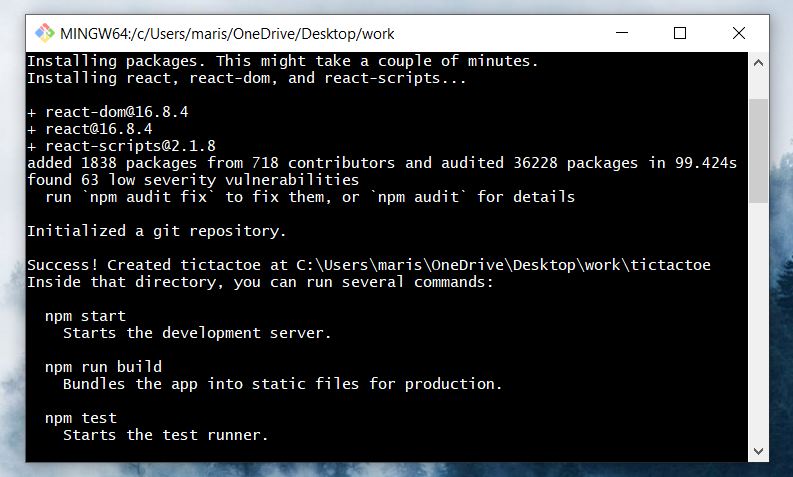Click the line 'added 1838 packages from 718 contributors'
Viewport: 793px width, 477px height.
(x=382, y=163)
